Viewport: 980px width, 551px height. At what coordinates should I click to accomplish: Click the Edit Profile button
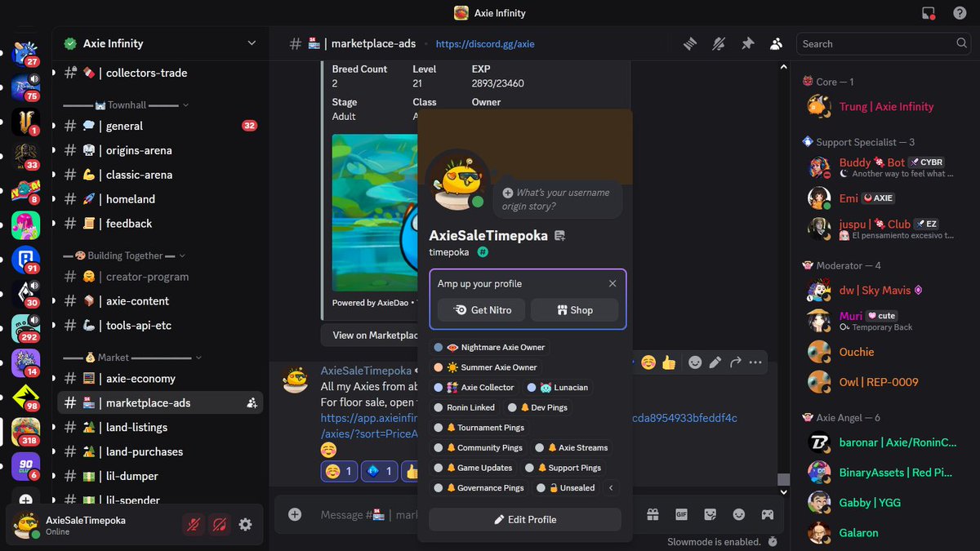point(525,519)
